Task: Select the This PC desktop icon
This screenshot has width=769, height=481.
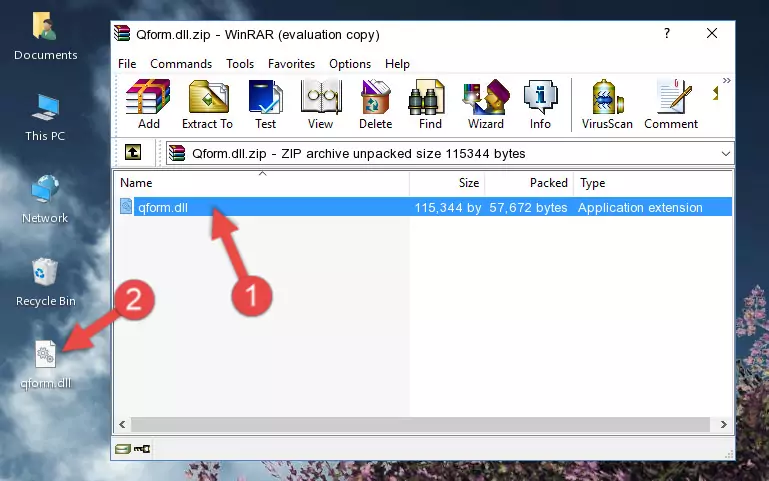Action: 45,118
